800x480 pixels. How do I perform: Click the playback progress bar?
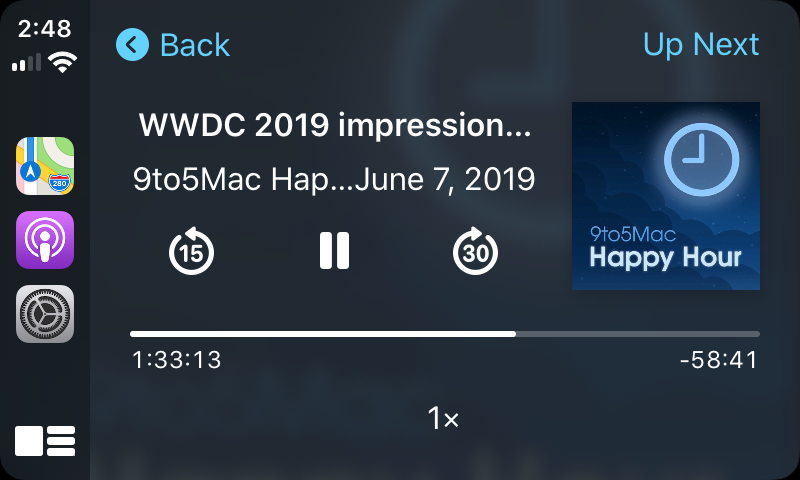(445, 334)
